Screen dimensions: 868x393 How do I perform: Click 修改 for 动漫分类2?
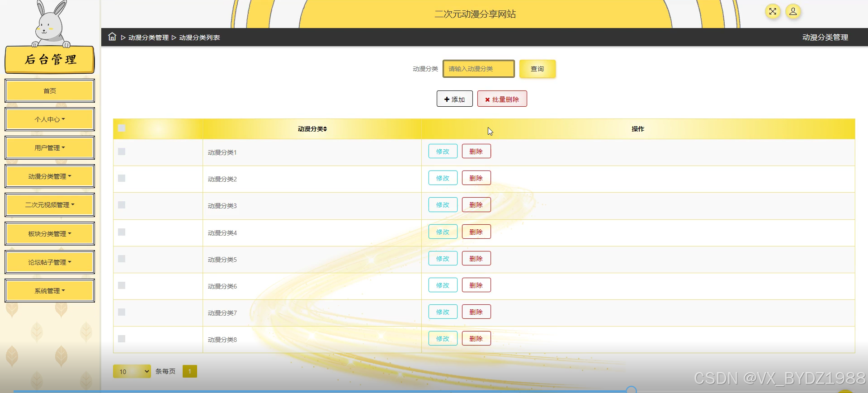pos(443,178)
